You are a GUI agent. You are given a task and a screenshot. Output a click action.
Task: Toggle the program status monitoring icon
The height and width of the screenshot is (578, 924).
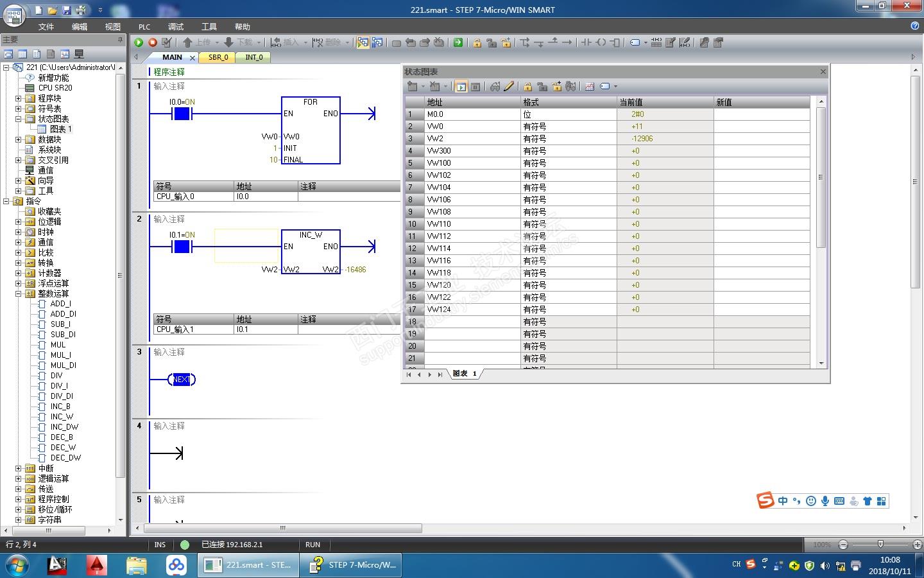(363, 42)
